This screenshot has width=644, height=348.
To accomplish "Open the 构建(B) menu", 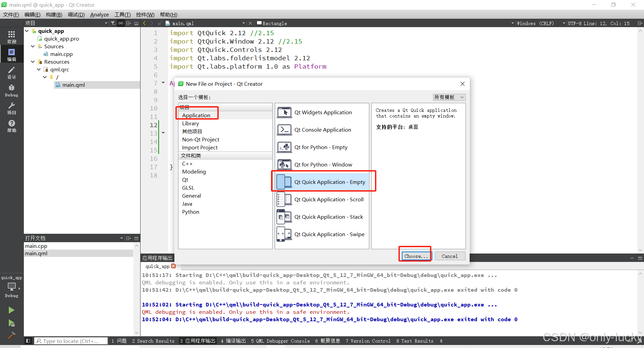I will pyautogui.click(x=54, y=14).
